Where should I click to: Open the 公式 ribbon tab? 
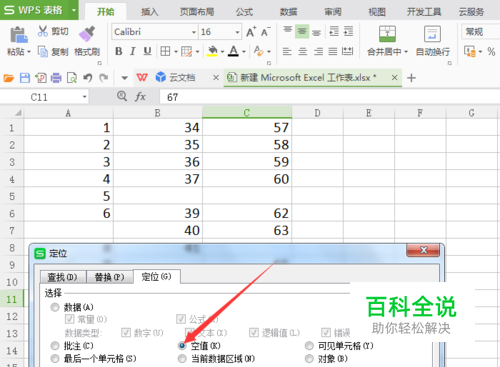(244, 12)
